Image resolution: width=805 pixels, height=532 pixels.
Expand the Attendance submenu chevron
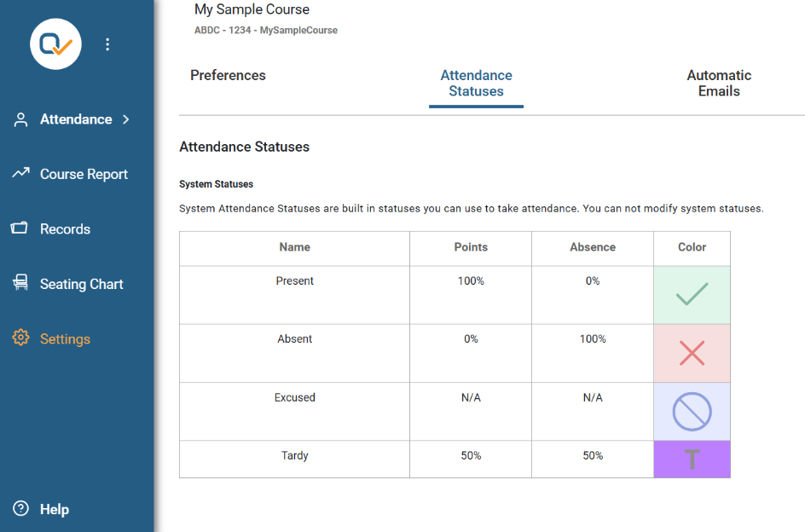point(126,119)
